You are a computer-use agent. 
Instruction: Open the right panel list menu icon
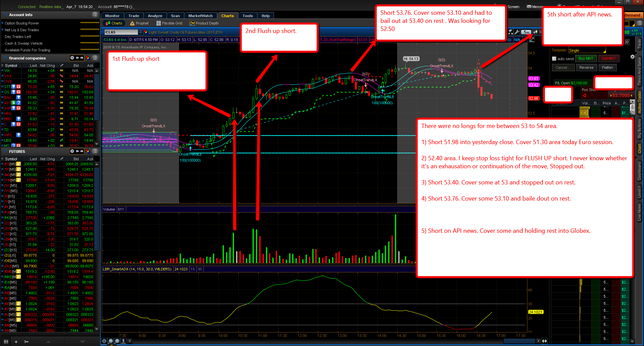click(639, 23)
